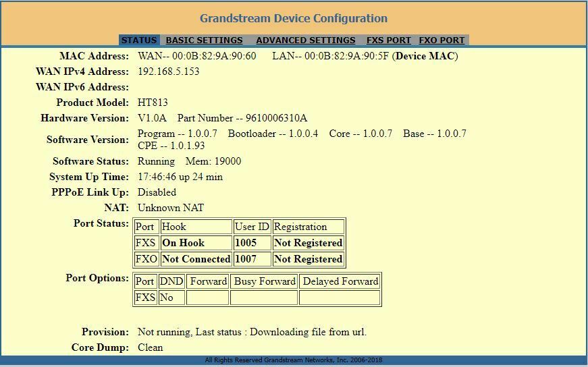
Task: Select User ID 1005 cell
Action: click(x=252, y=243)
